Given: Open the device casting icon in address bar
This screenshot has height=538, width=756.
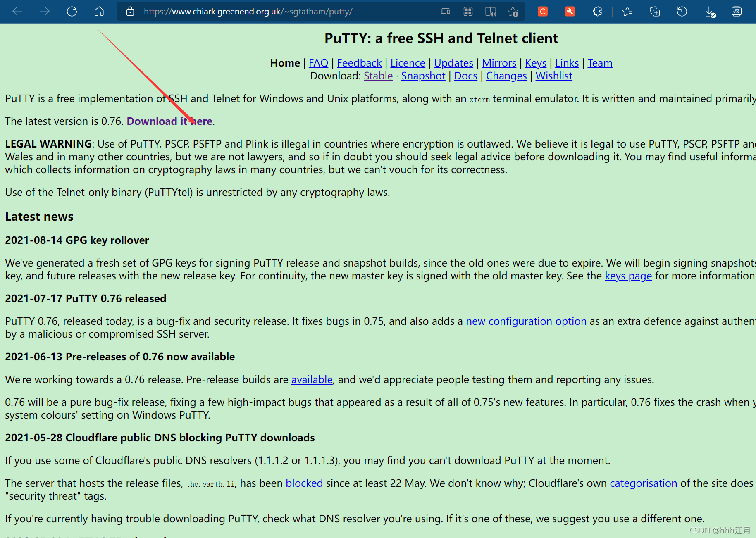Looking at the screenshot, I should point(446,12).
